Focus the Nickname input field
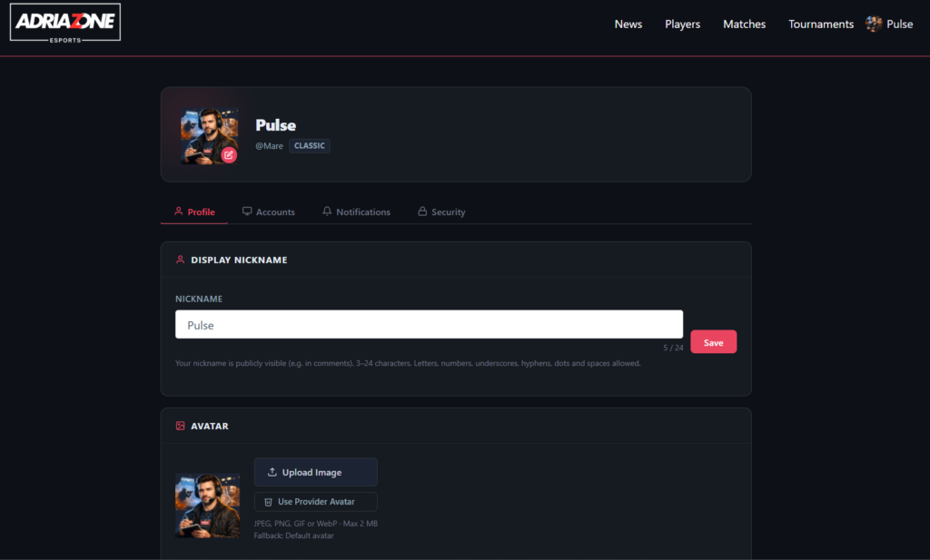 tap(429, 325)
